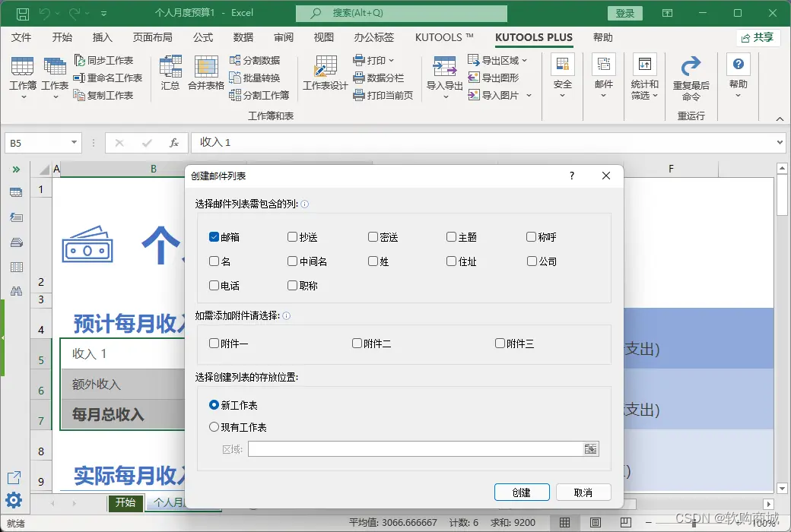Click the 共享 share button

758,37
